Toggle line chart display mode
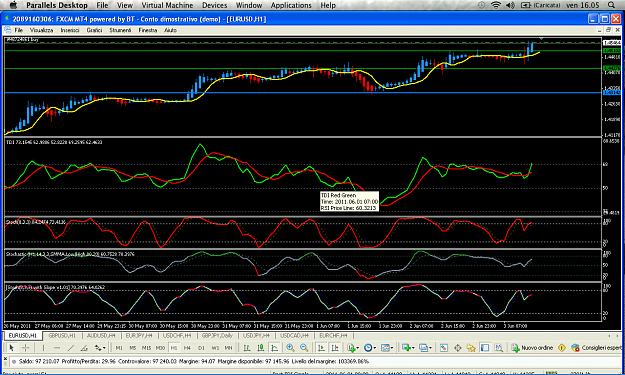Screen dimensions: 625x375 275,348
